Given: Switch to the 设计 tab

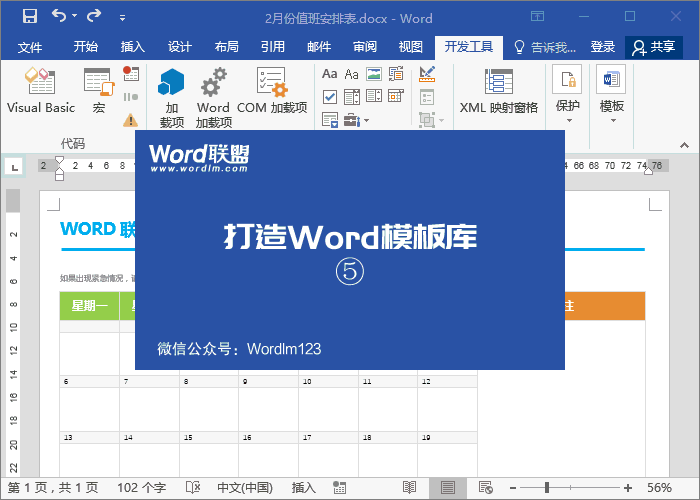Looking at the screenshot, I should pos(179,46).
